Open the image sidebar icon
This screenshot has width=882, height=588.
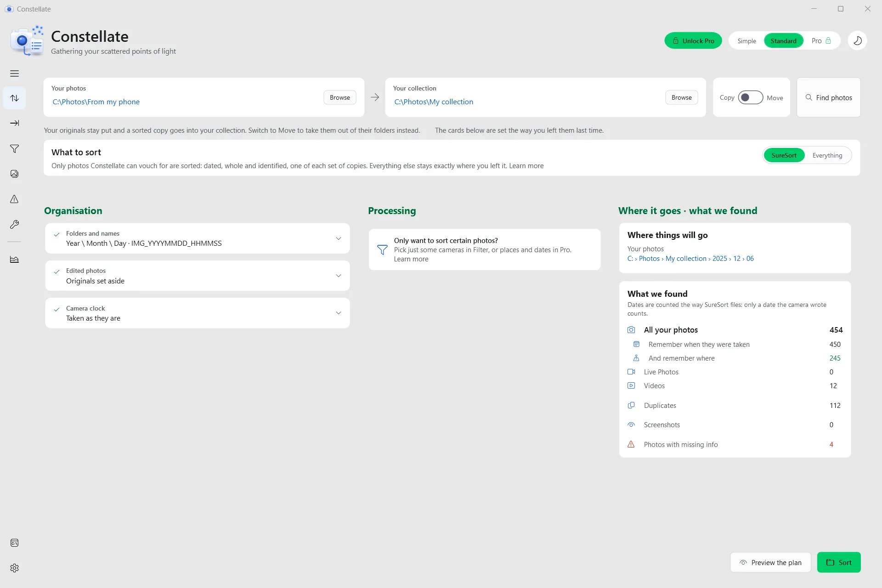14,174
